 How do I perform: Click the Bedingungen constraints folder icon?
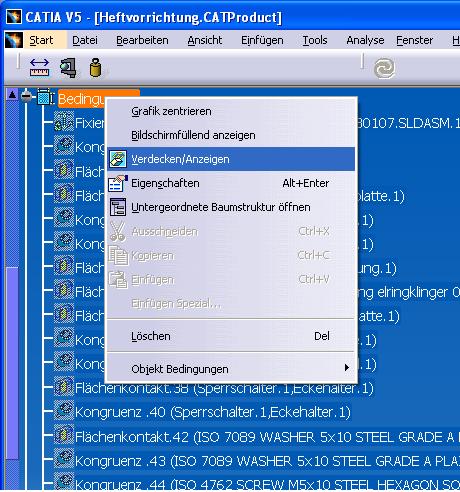[45, 97]
